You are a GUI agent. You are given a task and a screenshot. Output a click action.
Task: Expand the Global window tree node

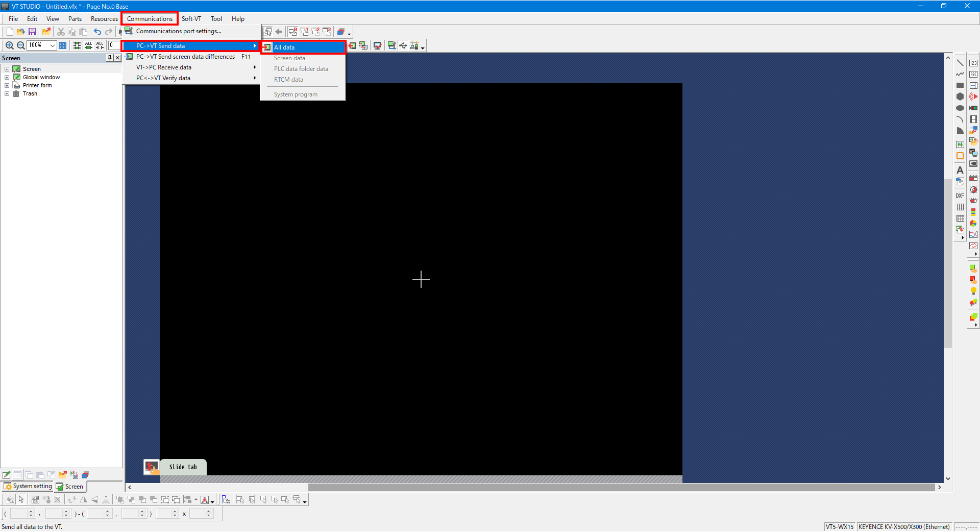[x=7, y=78]
